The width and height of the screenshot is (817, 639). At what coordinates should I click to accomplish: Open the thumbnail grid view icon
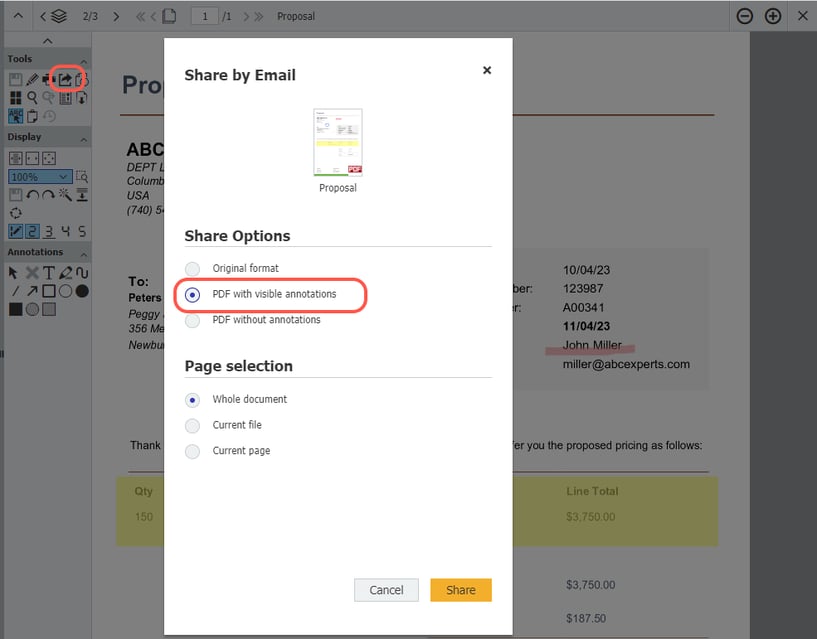click(15, 98)
